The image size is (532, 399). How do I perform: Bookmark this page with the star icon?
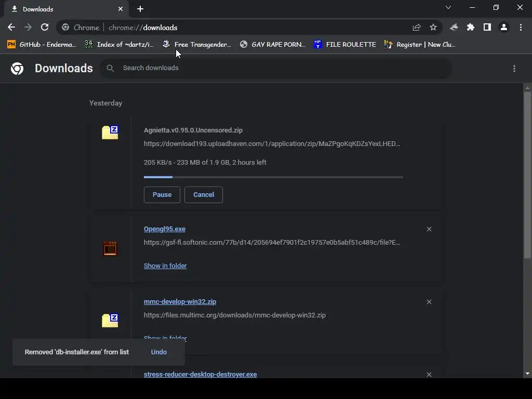[433, 28]
